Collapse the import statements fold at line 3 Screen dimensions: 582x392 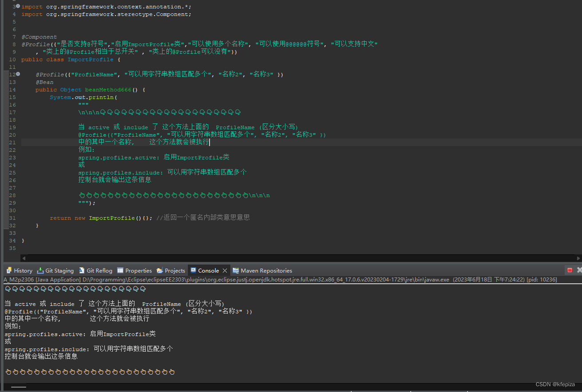click(18, 7)
